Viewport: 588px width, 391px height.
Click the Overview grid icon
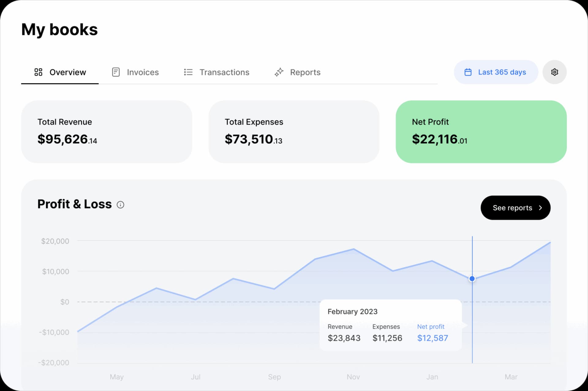38,72
